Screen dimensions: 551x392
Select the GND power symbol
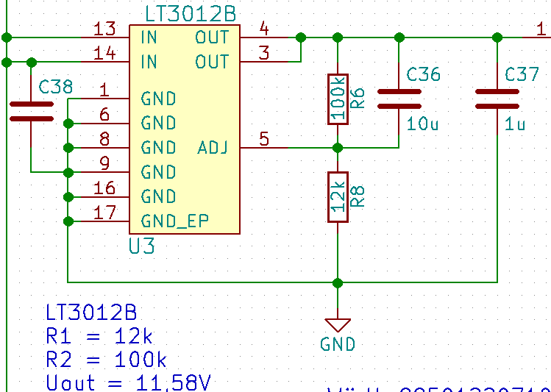click(338, 325)
